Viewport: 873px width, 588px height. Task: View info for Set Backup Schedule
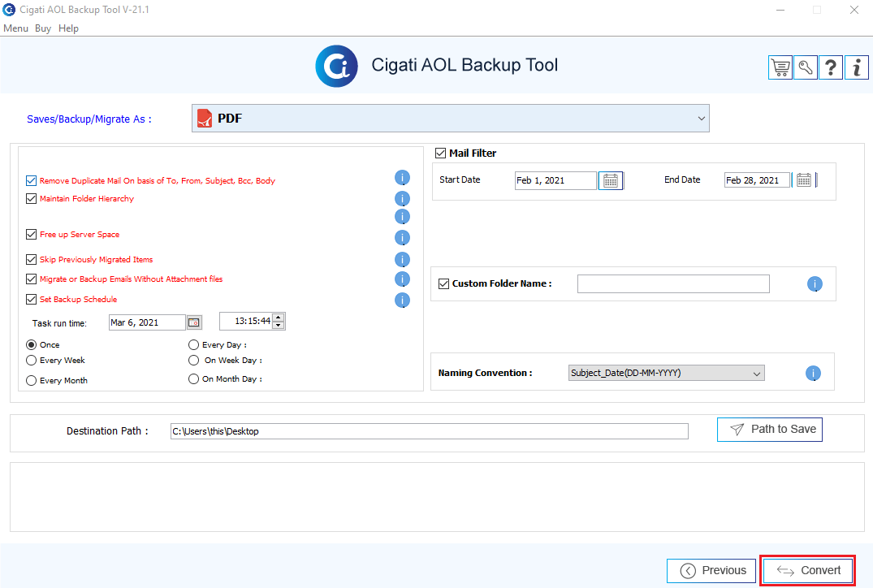coord(402,300)
